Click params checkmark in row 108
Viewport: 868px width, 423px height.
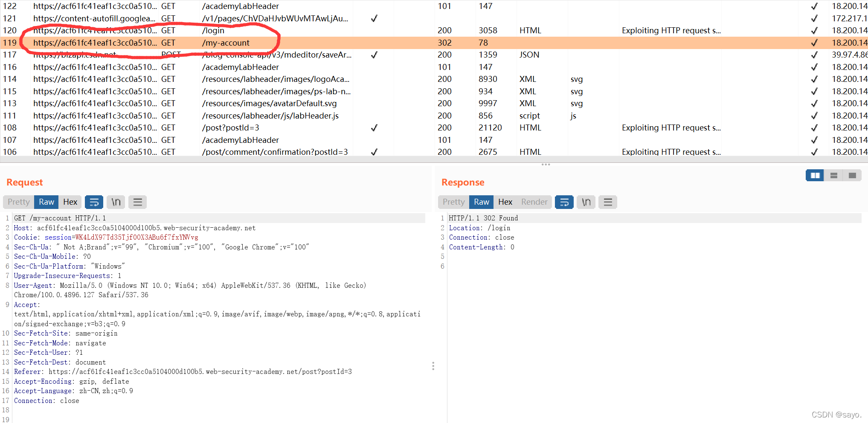[374, 127]
